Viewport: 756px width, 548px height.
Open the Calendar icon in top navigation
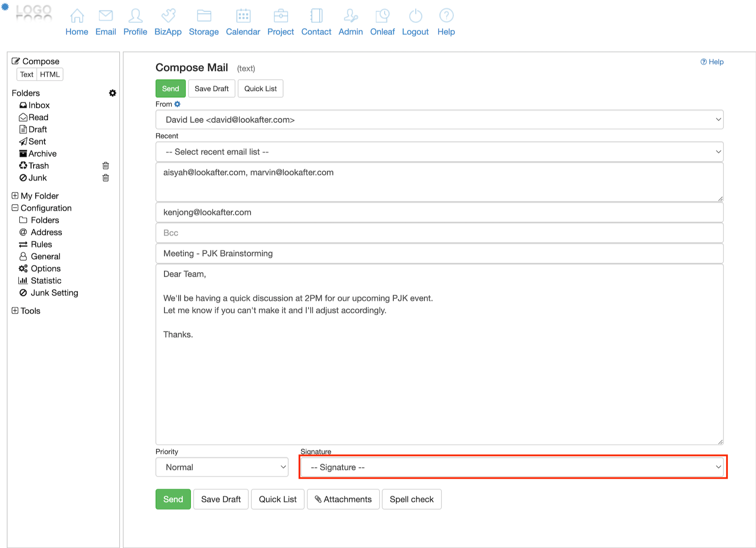pos(243,16)
